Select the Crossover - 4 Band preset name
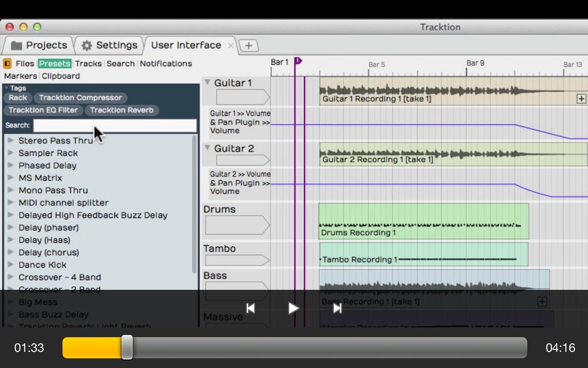Image resolution: width=588 pixels, height=368 pixels. 60,277
